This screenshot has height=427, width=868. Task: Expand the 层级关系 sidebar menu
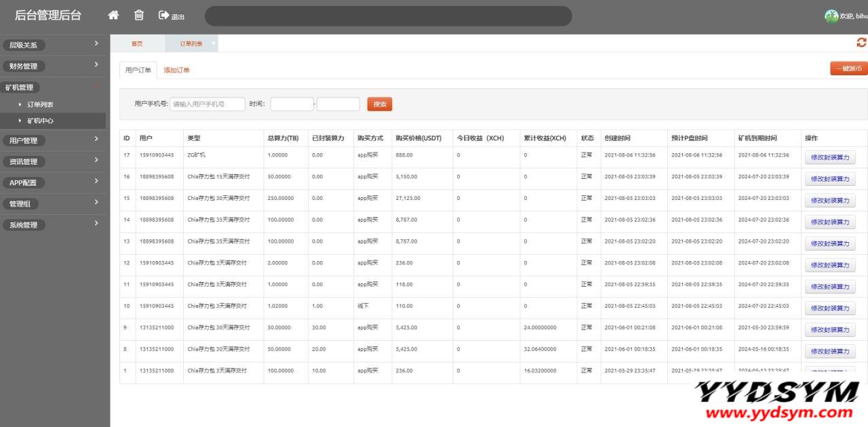click(53, 45)
